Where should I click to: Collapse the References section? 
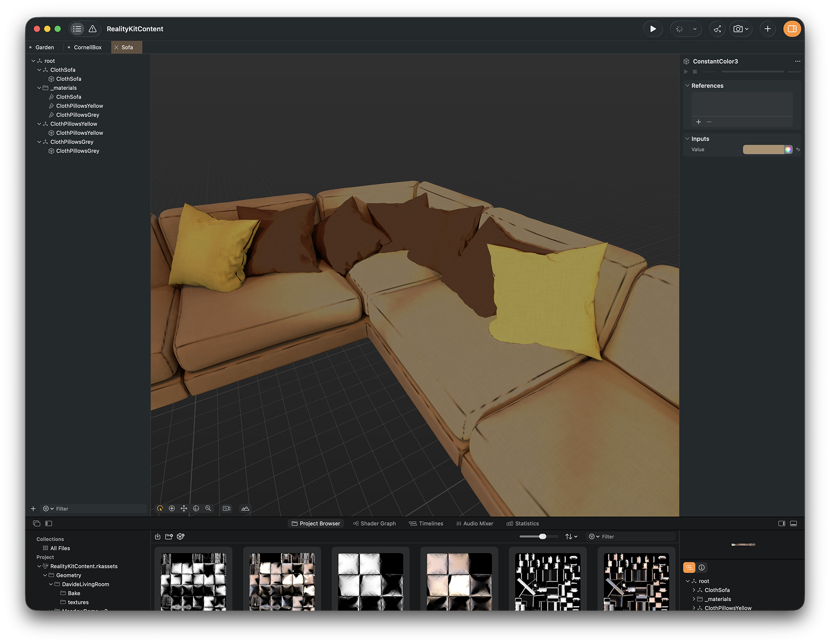pyautogui.click(x=687, y=86)
